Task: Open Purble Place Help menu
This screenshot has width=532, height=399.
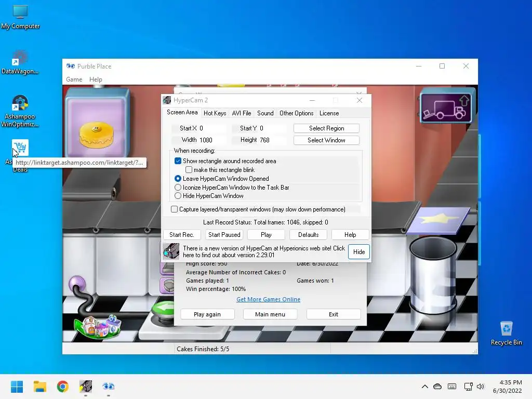Action: point(96,79)
